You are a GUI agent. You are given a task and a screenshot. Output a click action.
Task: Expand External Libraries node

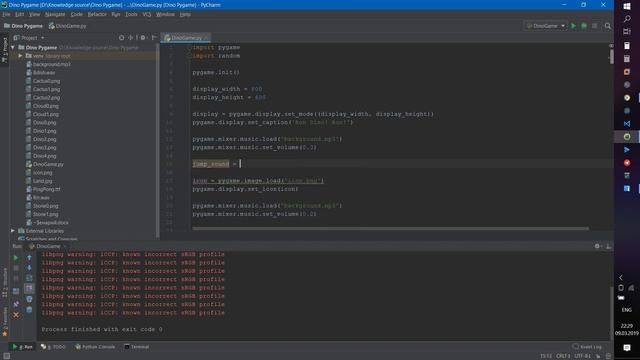coord(13,231)
